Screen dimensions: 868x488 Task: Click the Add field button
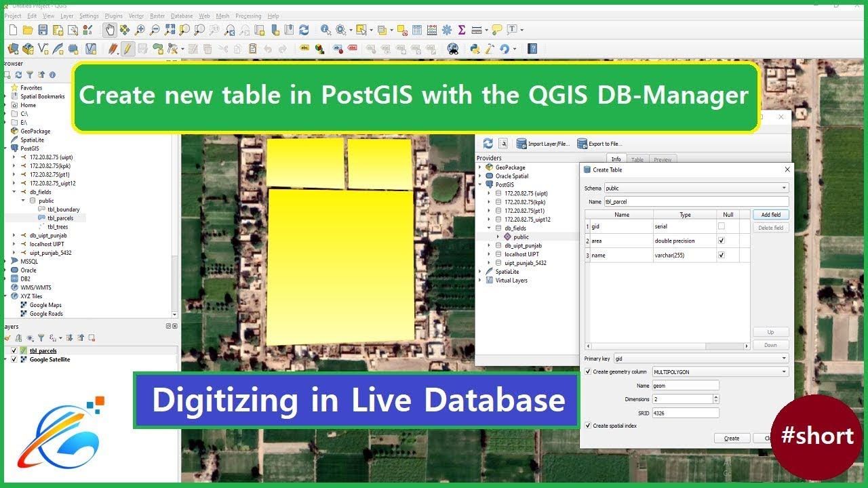(x=771, y=215)
